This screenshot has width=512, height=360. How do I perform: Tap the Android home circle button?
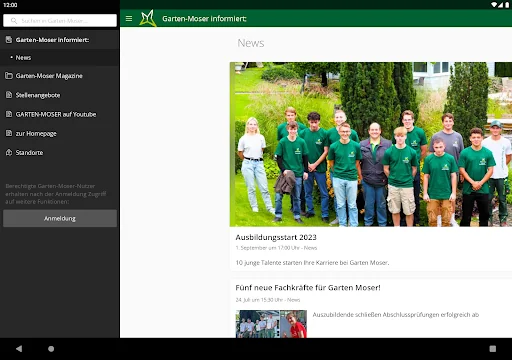[51, 349]
